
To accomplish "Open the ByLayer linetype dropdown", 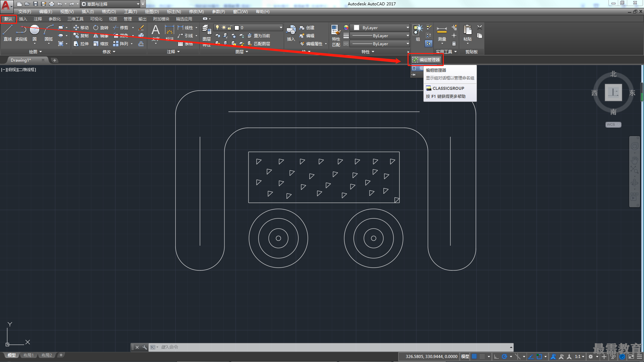I will click(x=380, y=44).
